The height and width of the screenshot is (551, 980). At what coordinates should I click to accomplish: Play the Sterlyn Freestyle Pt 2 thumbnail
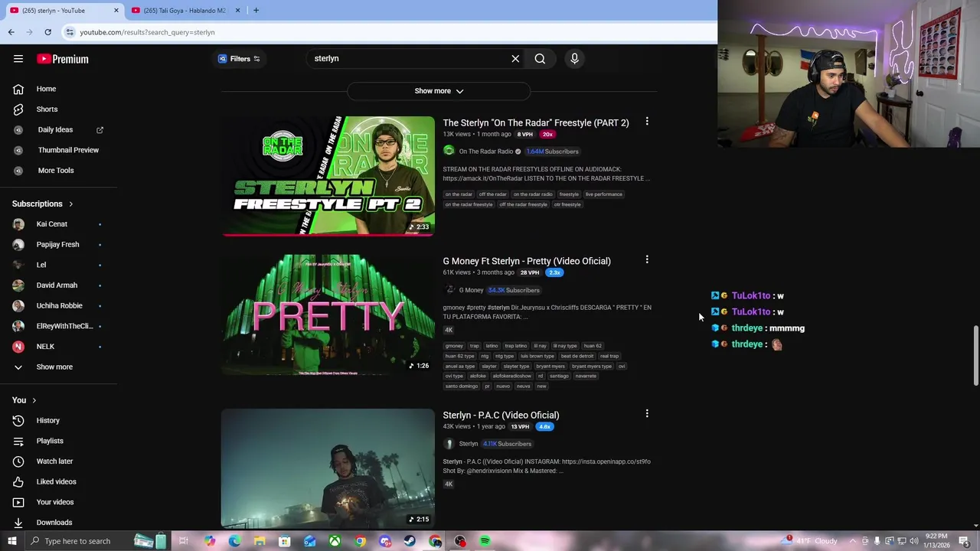[328, 176]
